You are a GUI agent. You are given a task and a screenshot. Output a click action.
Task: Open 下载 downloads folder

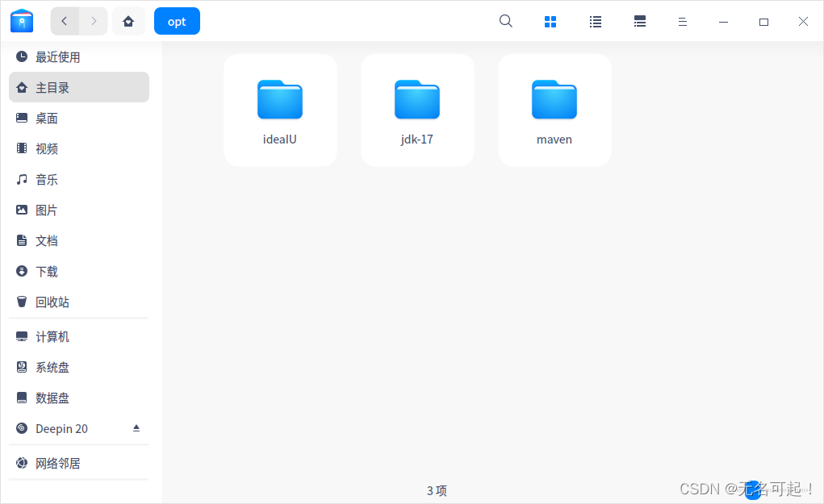click(79, 272)
